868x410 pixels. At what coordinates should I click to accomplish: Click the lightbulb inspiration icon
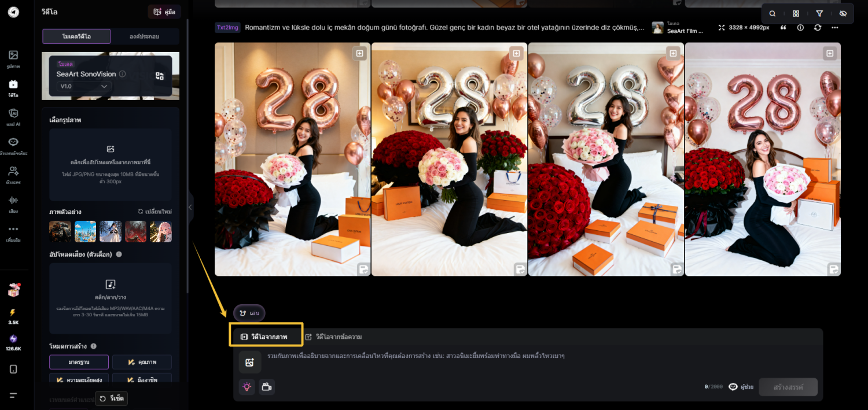(x=247, y=387)
